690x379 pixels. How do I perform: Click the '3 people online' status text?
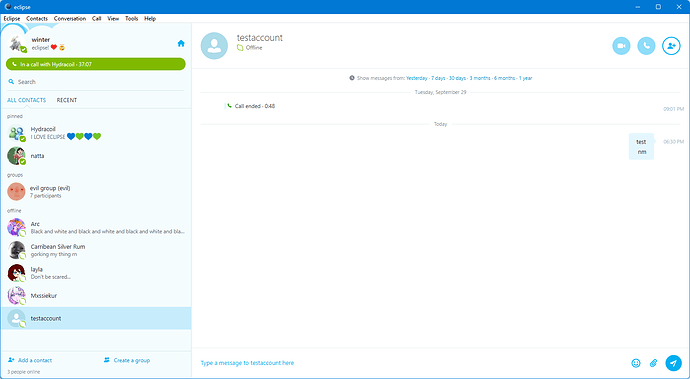23,372
